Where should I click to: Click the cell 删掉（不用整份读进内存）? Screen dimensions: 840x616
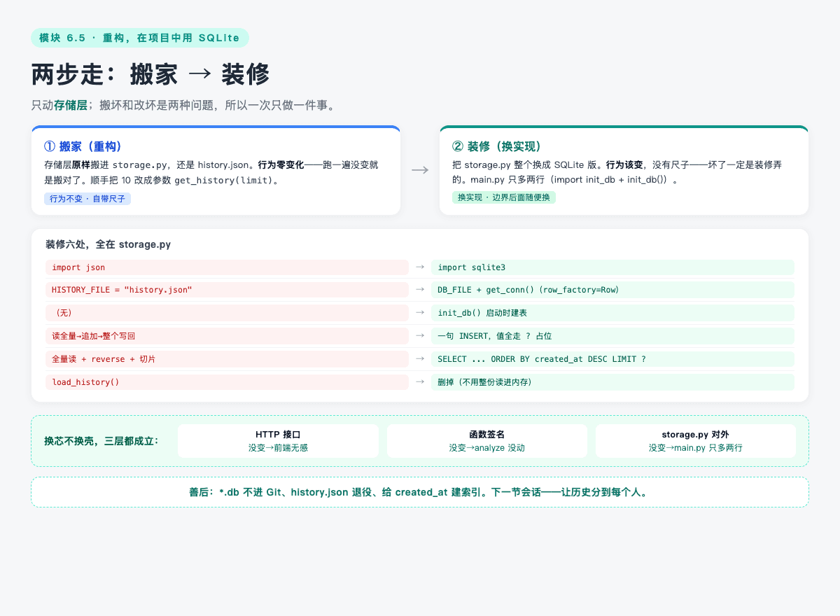[612, 382]
